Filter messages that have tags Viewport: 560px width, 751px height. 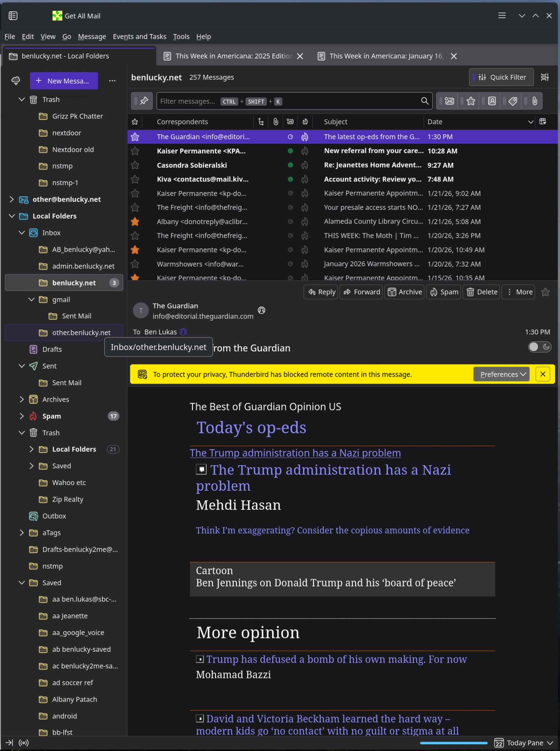[513, 101]
